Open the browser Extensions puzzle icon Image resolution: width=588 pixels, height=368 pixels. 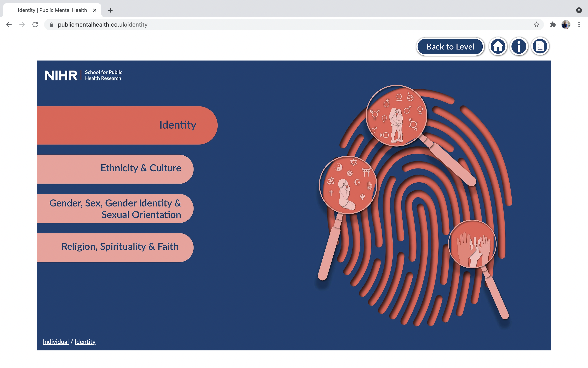point(553,25)
